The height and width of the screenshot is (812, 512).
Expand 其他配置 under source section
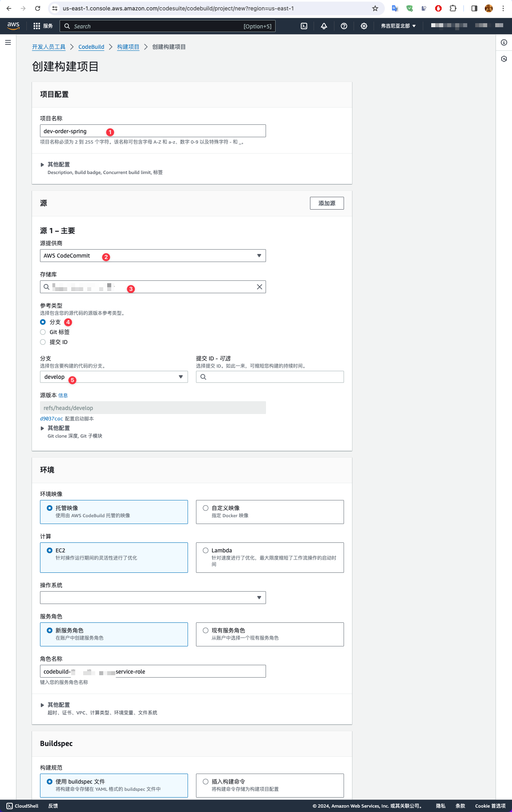58,428
